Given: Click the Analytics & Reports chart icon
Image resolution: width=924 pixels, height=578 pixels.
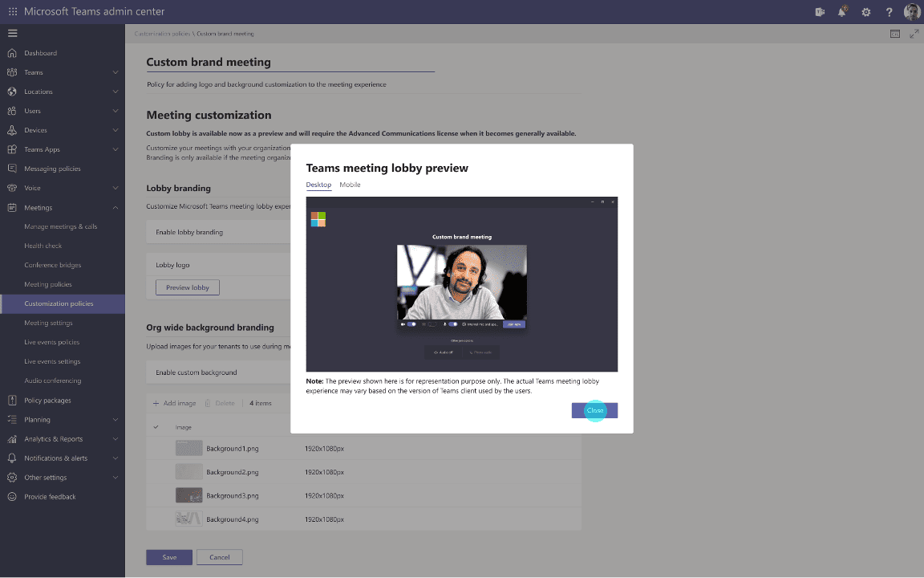Looking at the screenshot, I should (12, 439).
